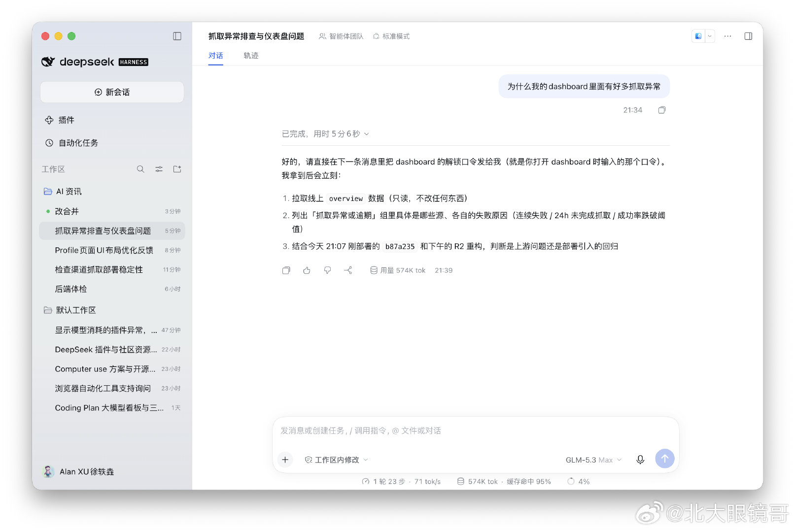Click the 标准模式 mode label
Viewport: 795px width, 532px height.
[391, 36]
